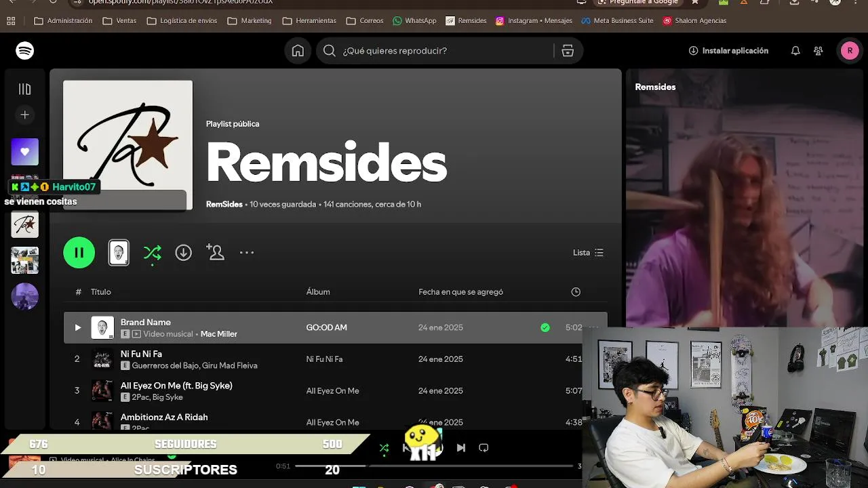Skip to the next track
The height and width of the screenshot is (488, 868).
coord(461,448)
